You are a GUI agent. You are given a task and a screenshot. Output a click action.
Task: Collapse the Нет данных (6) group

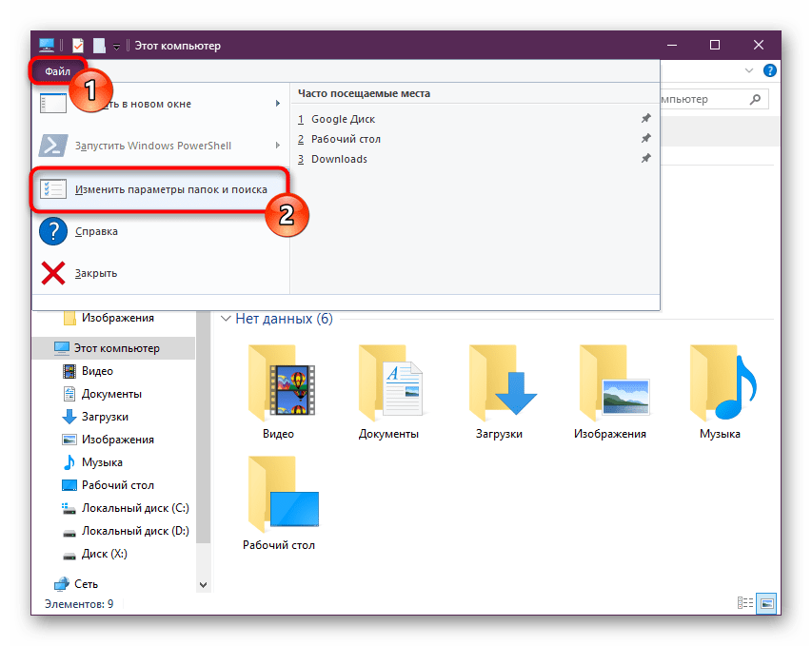click(226, 319)
